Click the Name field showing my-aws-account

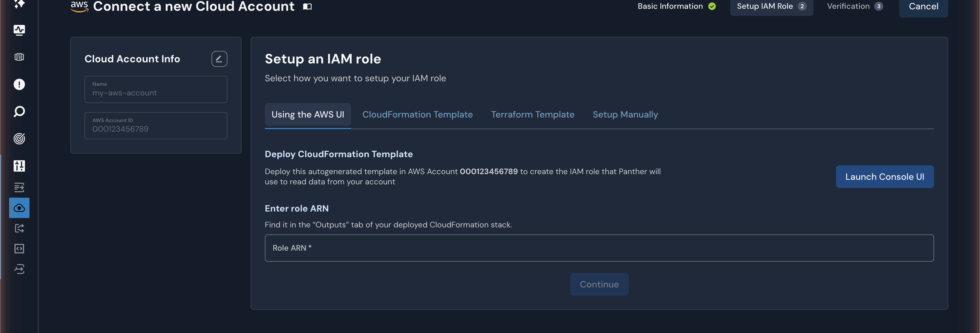pyautogui.click(x=156, y=89)
